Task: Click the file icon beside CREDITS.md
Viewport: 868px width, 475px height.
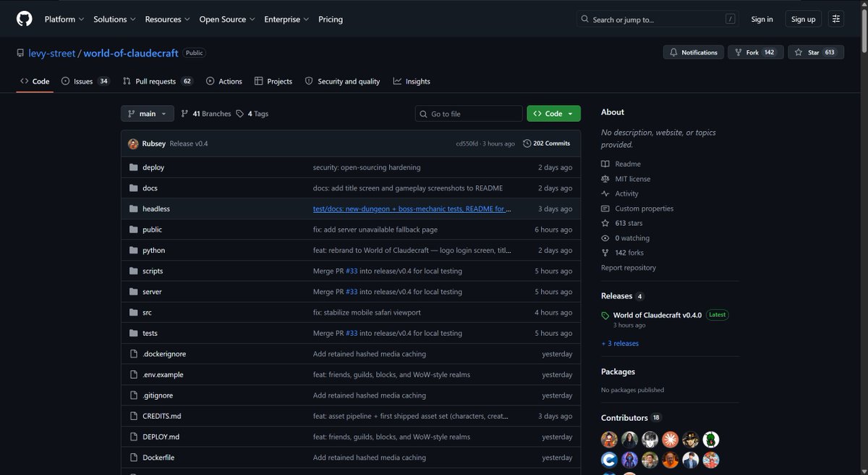Action: click(133, 416)
